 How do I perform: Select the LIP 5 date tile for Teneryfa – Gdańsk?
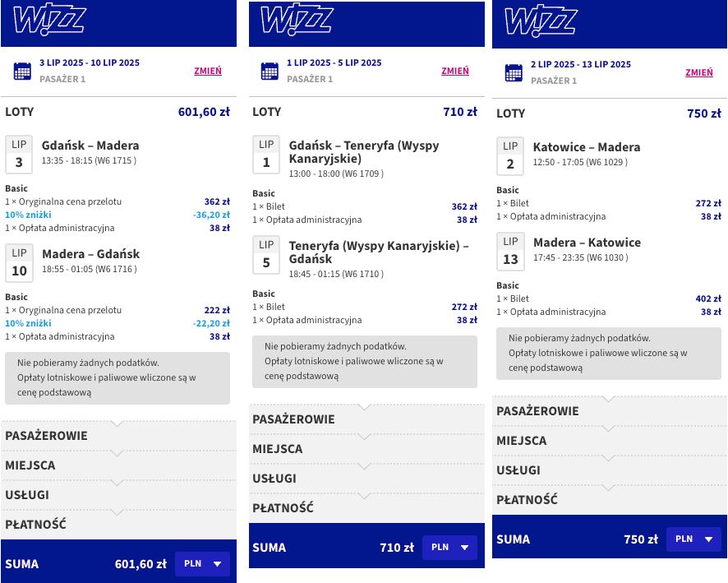(x=266, y=254)
